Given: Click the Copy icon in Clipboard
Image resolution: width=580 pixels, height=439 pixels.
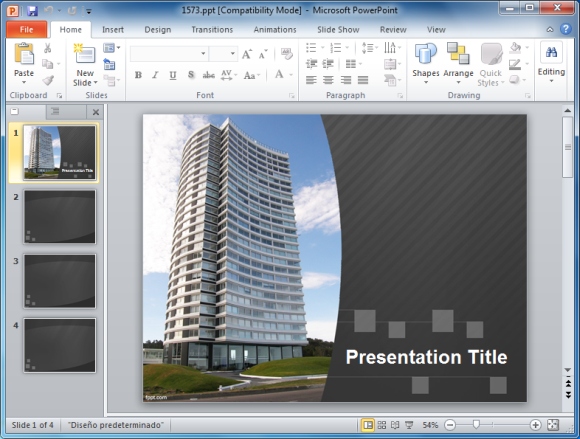Looking at the screenshot, I should pos(47,64).
